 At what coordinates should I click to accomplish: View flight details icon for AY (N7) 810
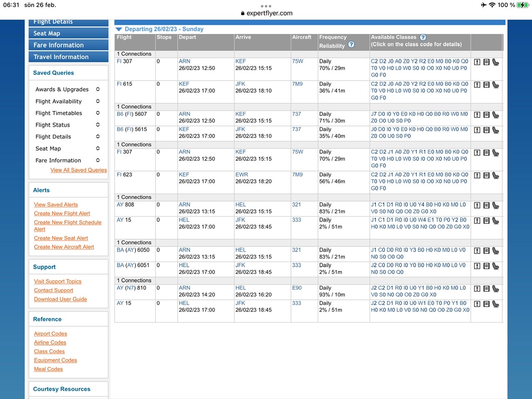tap(486, 289)
